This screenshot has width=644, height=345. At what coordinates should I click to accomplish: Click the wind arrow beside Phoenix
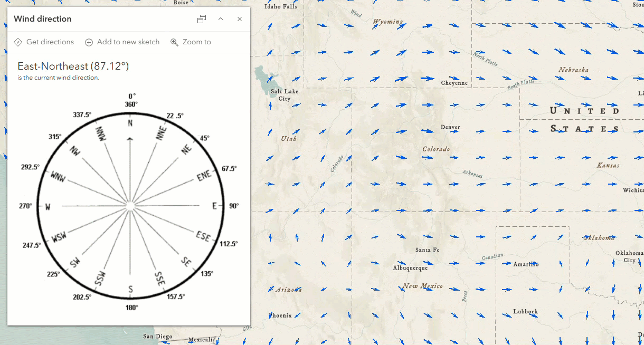point(298,314)
